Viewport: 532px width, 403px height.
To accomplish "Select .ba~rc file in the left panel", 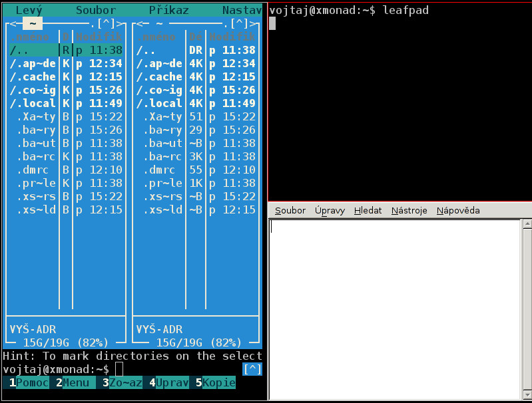I will point(66,156).
